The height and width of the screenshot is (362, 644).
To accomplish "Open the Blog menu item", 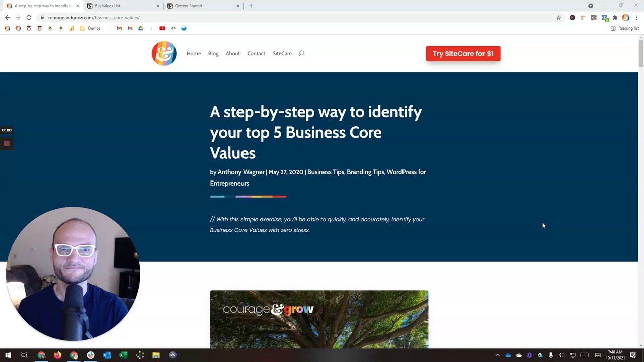I will click(x=213, y=53).
